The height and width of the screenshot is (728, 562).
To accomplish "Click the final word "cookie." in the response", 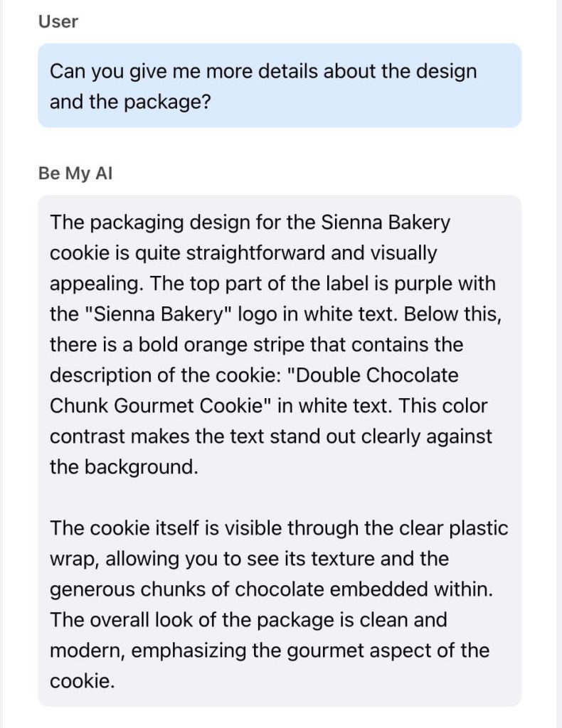I will pyautogui.click(x=82, y=681).
